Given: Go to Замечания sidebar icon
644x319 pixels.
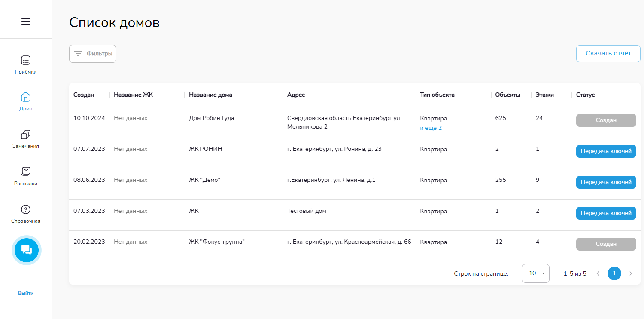Looking at the screenshot, I should [26, 135].
